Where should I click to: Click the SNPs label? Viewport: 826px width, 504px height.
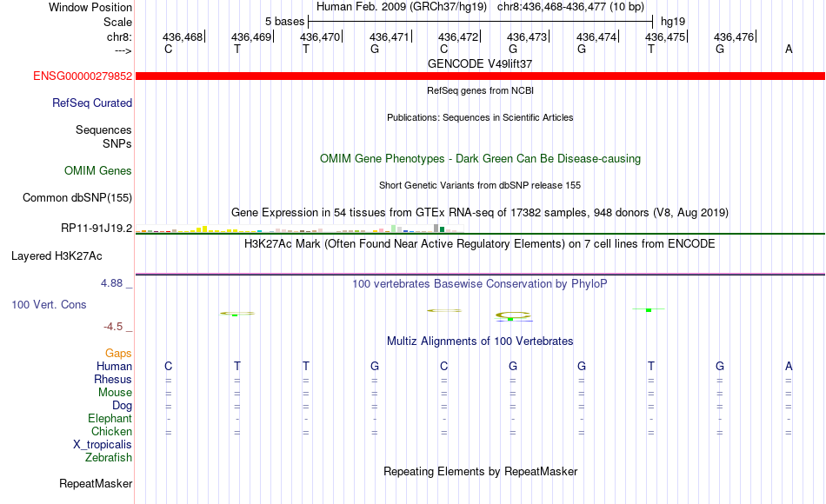point(117,143)
